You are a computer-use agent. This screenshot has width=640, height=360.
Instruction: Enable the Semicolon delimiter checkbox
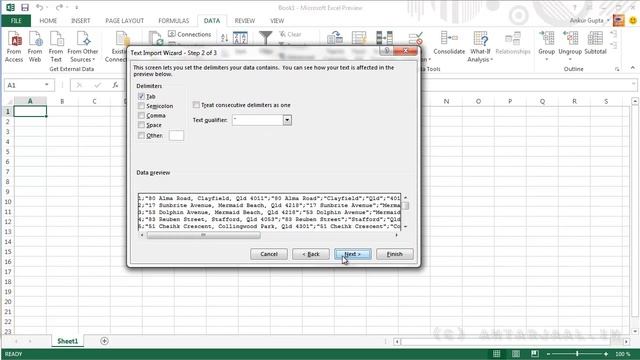click(141, 106)
